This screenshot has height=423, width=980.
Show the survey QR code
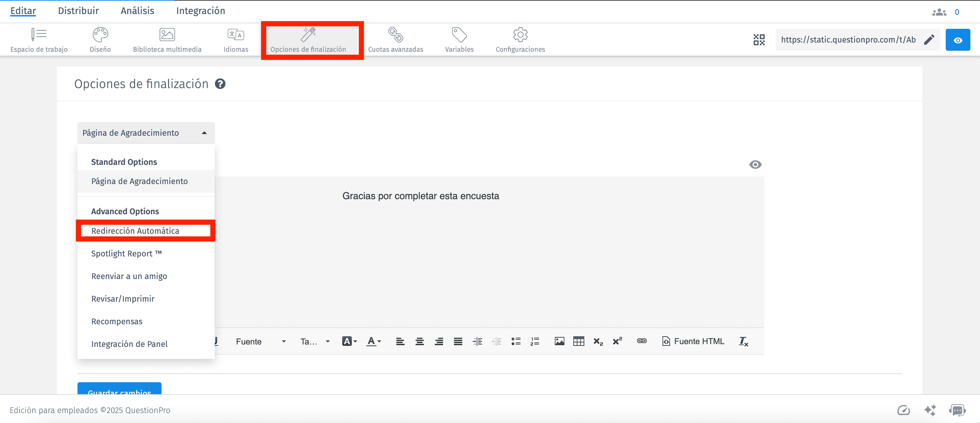pyautogui.click(x=759, y=39)
